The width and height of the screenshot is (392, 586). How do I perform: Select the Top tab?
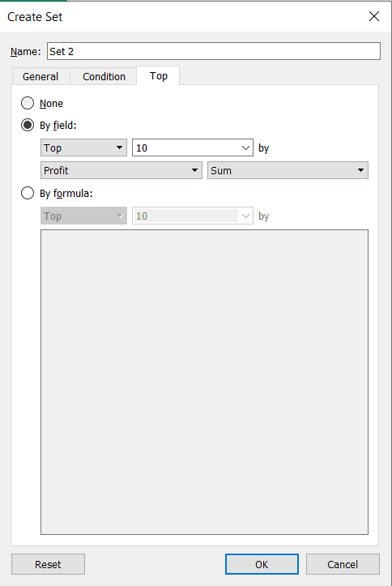click(x=158, y=75)
